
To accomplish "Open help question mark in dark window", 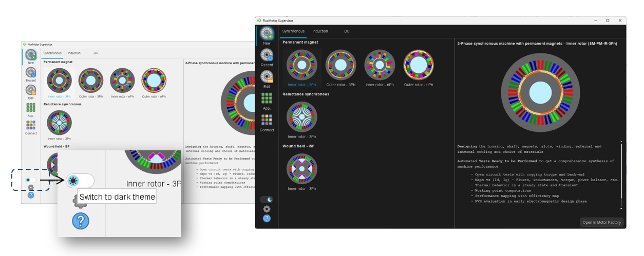I will point(267,218).
